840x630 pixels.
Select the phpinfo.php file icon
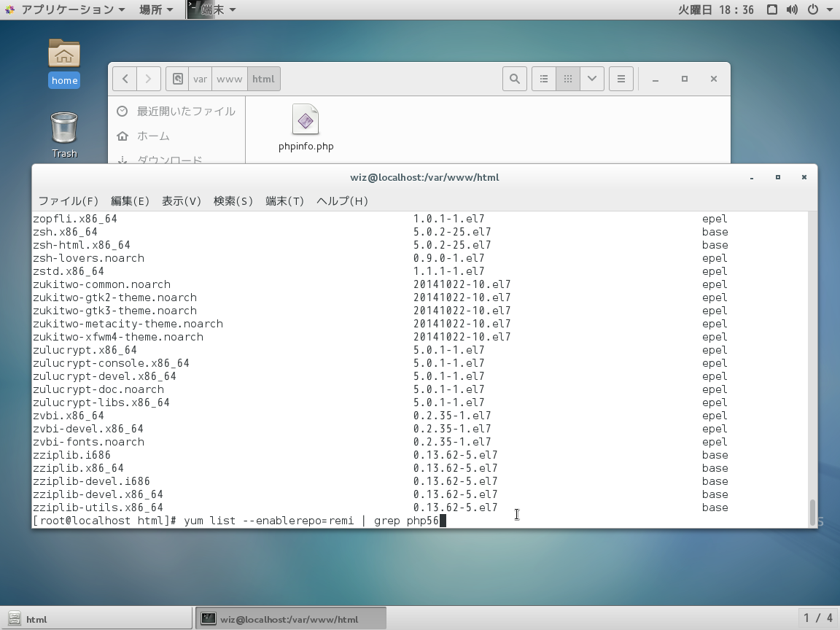[x=306, y=120]
